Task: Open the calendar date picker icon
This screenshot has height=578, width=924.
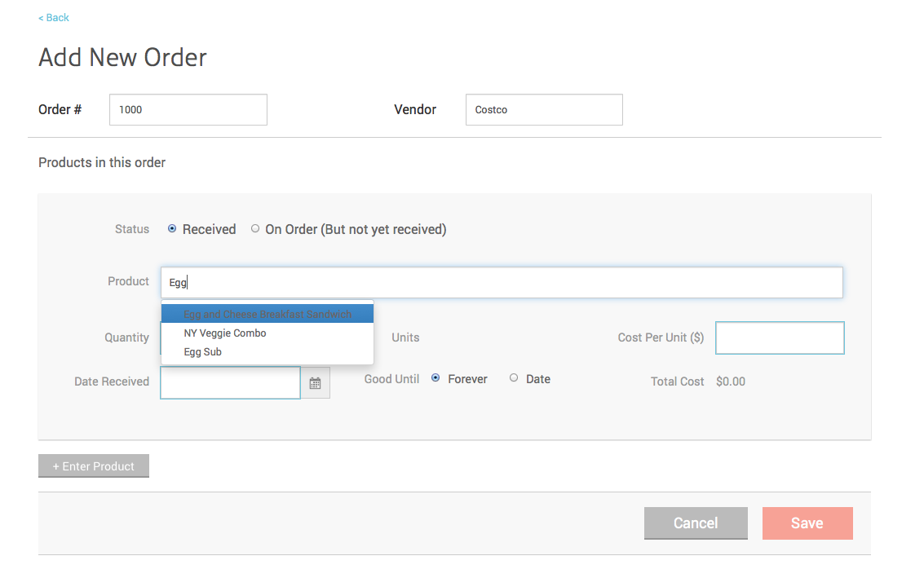Action: (316, 383)
